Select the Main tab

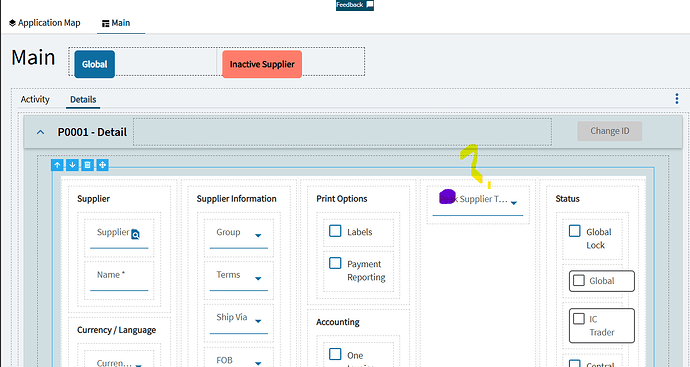point(116,23)
